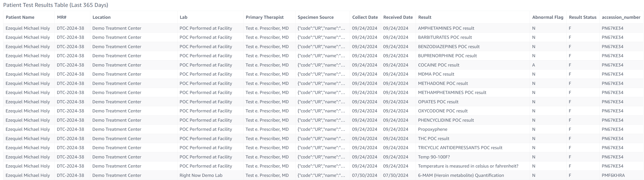Click the Received Date column header

tap(398, 17)
